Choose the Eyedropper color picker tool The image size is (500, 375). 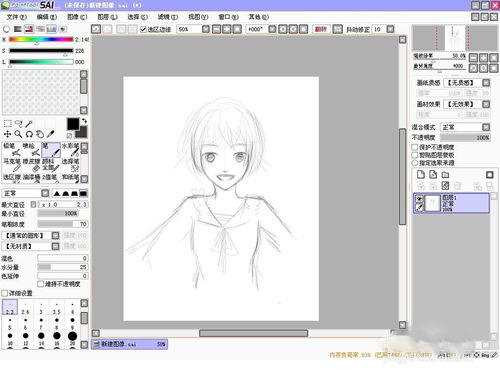(50, 134)
